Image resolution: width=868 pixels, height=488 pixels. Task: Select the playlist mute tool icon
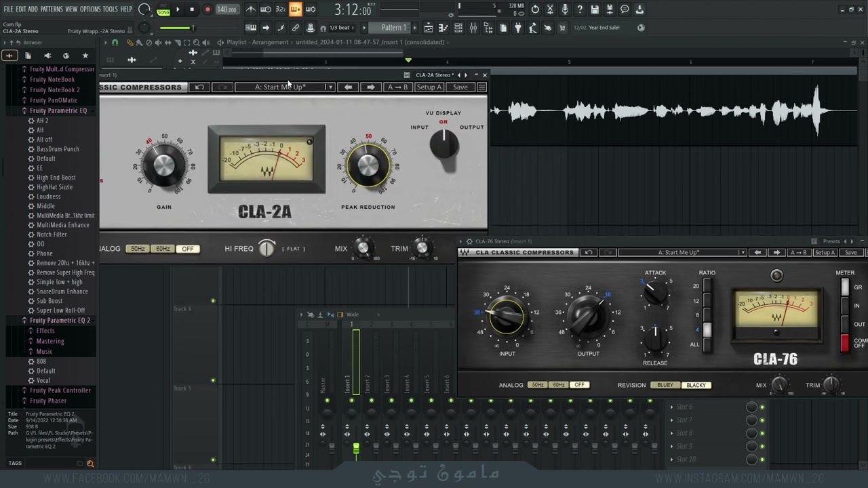[x=158, y=43]
